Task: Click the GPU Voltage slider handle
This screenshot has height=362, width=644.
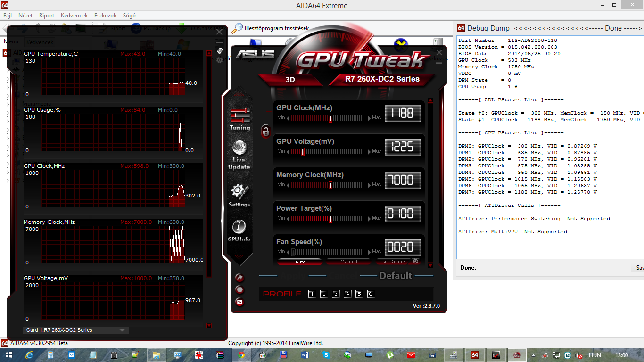Action: [x=303, y=152]
